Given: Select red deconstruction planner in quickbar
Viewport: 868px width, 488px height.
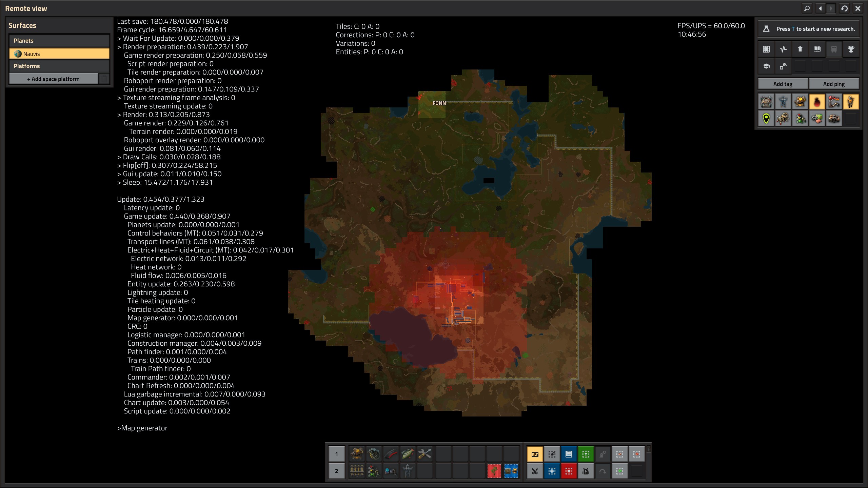Looking at the screenshot, I should coord(494,470).
